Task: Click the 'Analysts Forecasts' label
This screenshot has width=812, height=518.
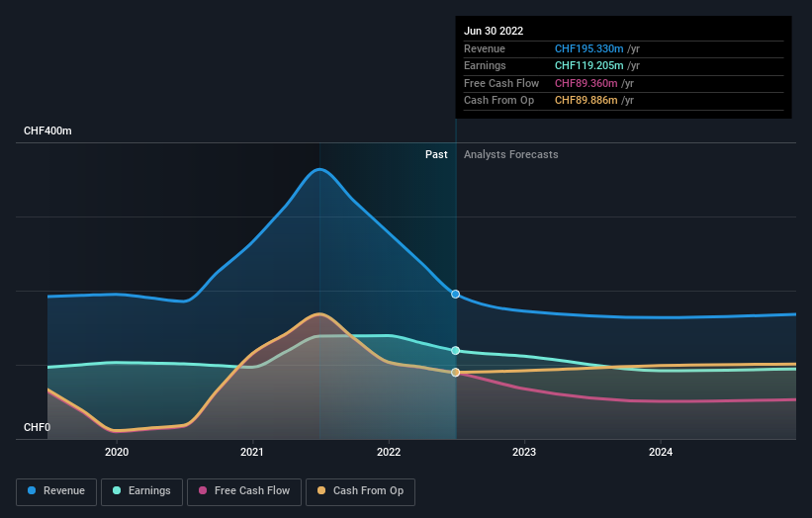Action: coord(511,154)
